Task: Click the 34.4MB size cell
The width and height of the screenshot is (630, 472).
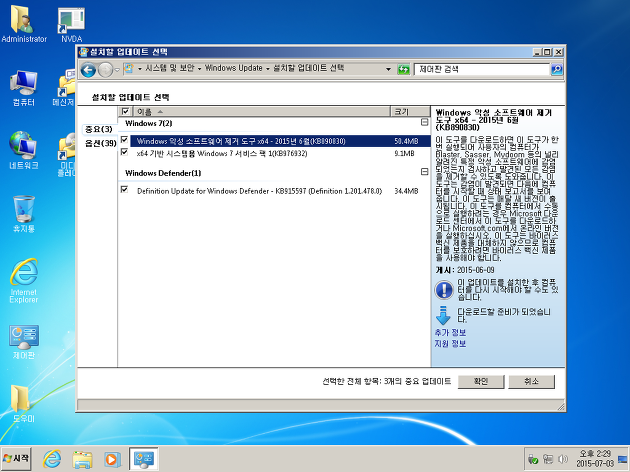Action: click(x=406, y=191)
